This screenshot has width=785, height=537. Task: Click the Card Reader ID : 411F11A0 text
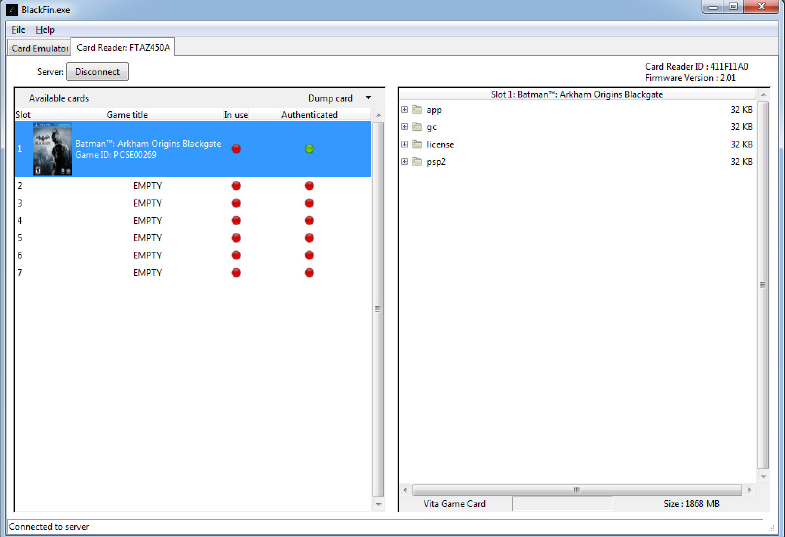coord(696,67)
